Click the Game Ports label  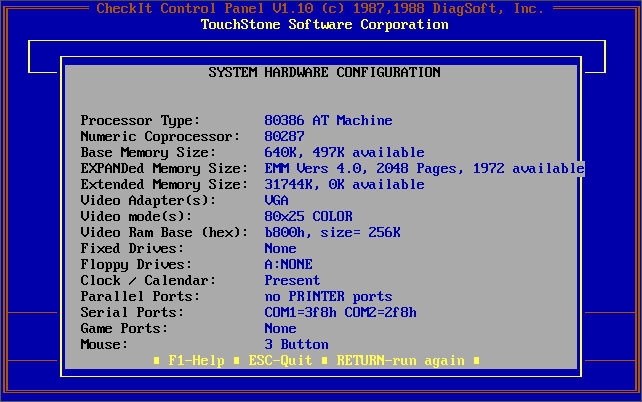pos(124,328)
